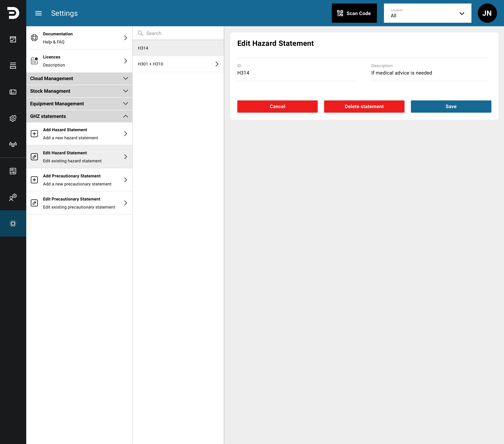This screenshot has height=444, width=504.
Task: Open the ID card icon in sidebar
Action: (13, 92)
